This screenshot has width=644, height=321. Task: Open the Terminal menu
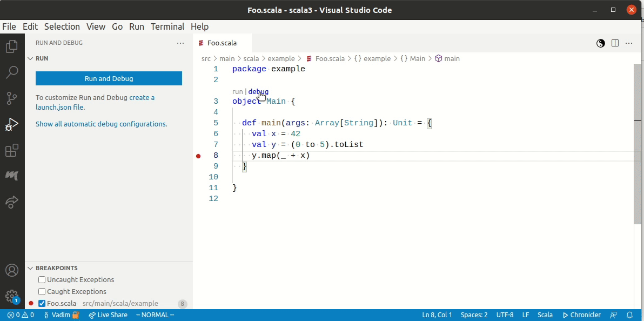(x=167, y=26)
